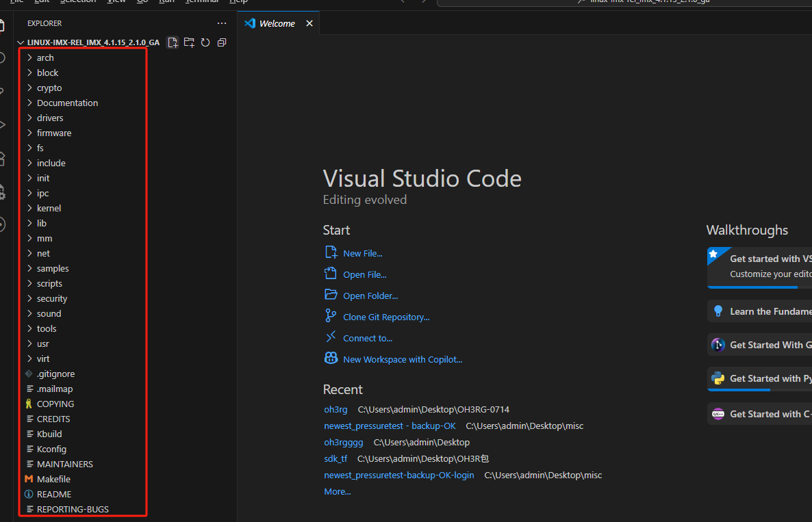Collapse all folders in Explorer
812x522 pixels.
pos(222,42)
